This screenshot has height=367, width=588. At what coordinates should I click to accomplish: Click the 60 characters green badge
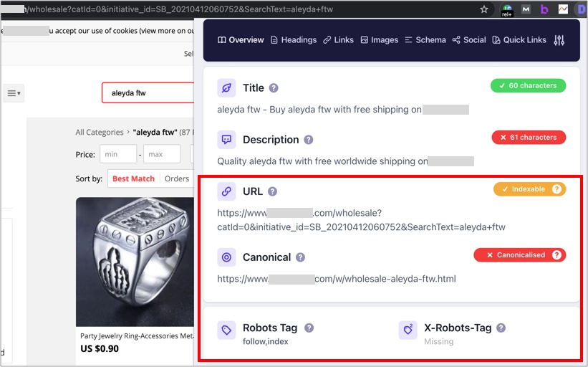click(528, 85)
